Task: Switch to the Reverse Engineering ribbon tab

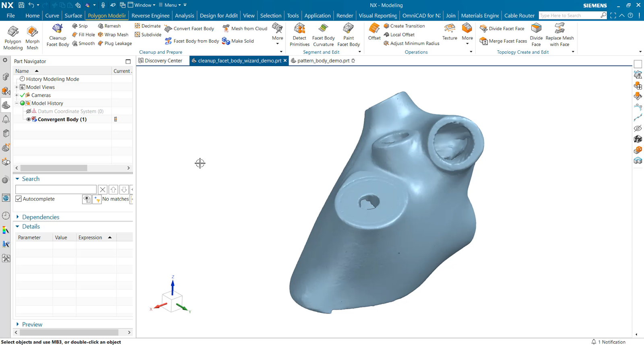Action: [x=151, y=16]
